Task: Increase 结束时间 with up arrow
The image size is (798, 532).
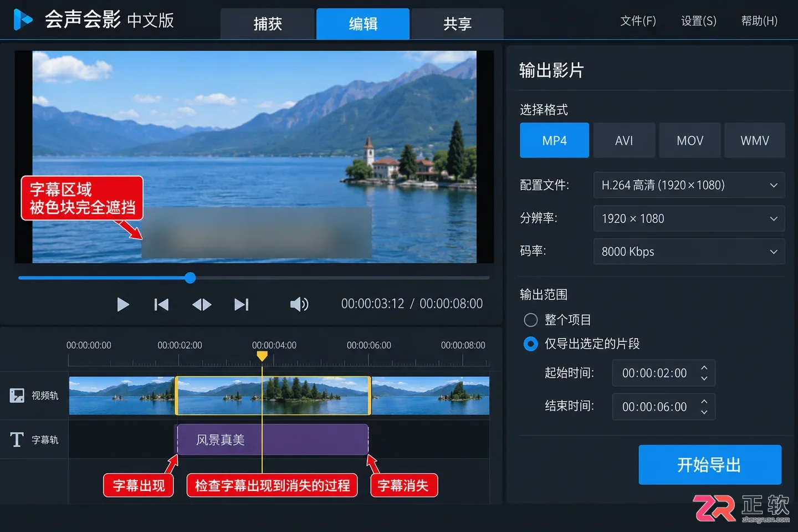Action: coord(704,401)
